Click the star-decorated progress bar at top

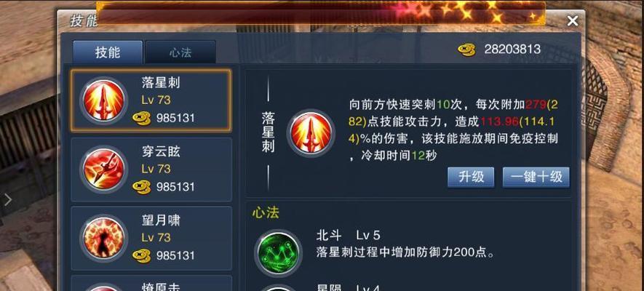[321, 13]
